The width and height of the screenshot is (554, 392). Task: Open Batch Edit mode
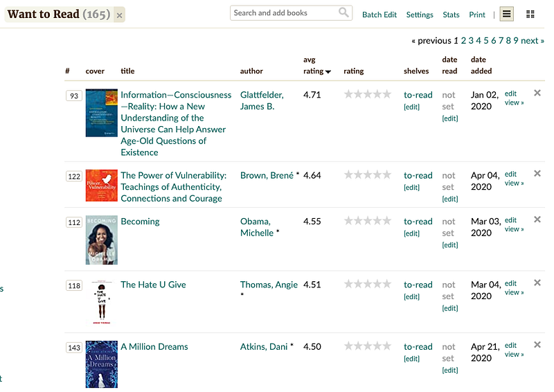tap(379, 15)
